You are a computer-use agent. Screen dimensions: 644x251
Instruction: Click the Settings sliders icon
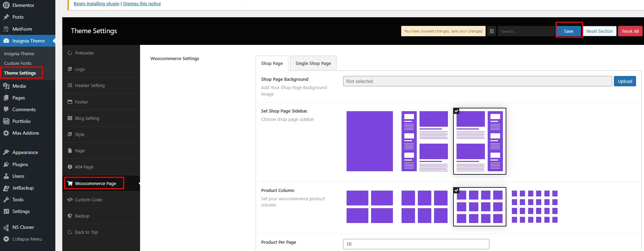tap(6, 211)
